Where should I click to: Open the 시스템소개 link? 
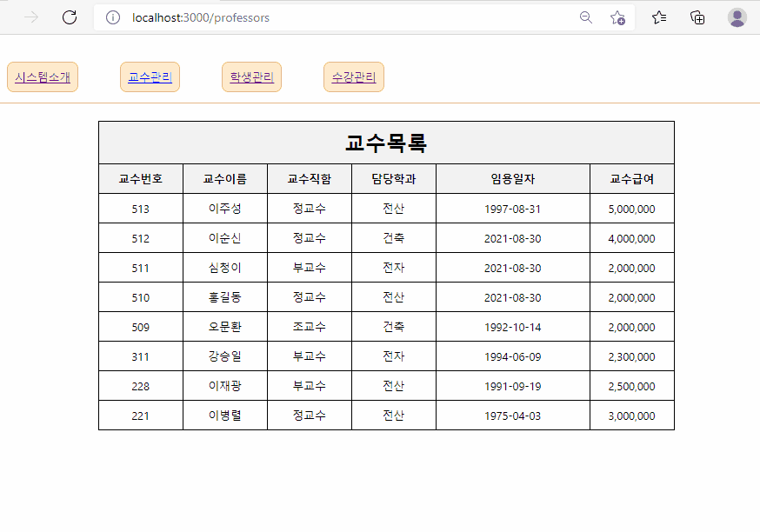coord(43,77)
